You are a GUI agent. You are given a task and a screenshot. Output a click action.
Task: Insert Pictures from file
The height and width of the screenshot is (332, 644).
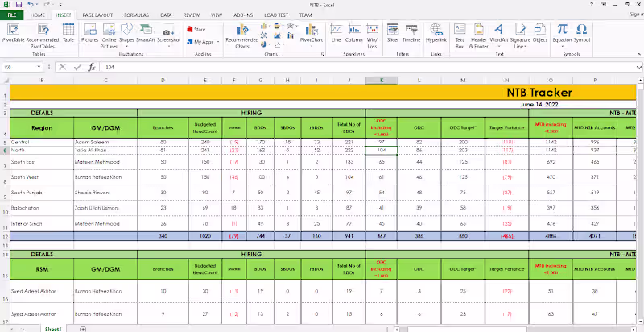[x=89, y=34]
